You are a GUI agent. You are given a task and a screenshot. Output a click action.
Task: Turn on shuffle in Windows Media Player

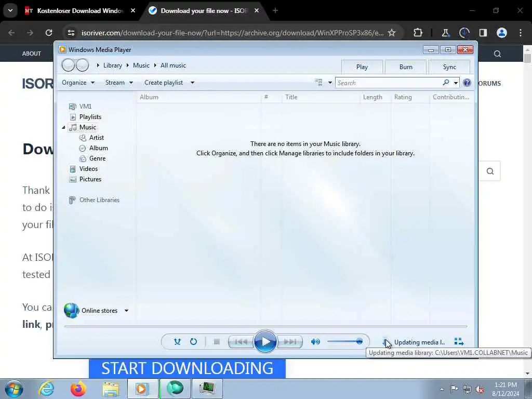pyautogui.click(x=177, y=342)
